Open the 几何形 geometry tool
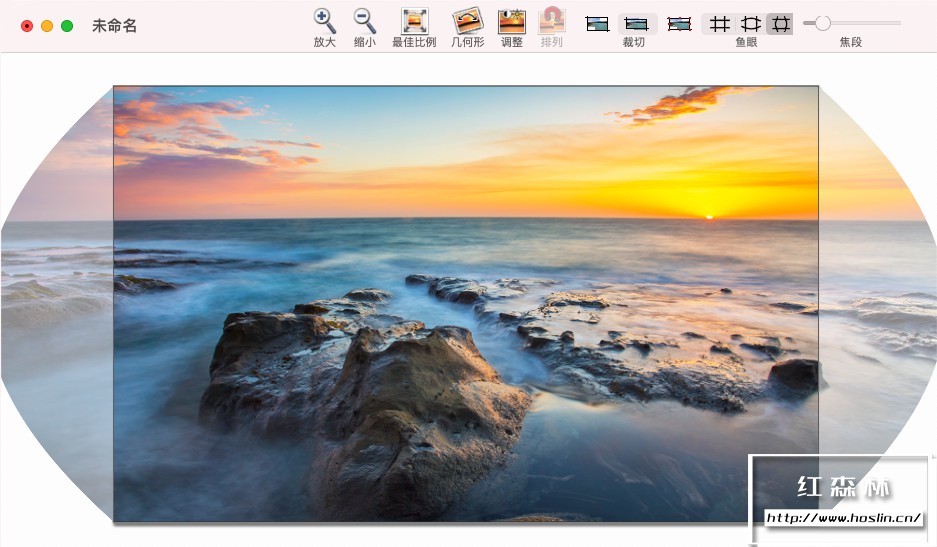Viewport: 937px width, 547px height. (467, 22)
